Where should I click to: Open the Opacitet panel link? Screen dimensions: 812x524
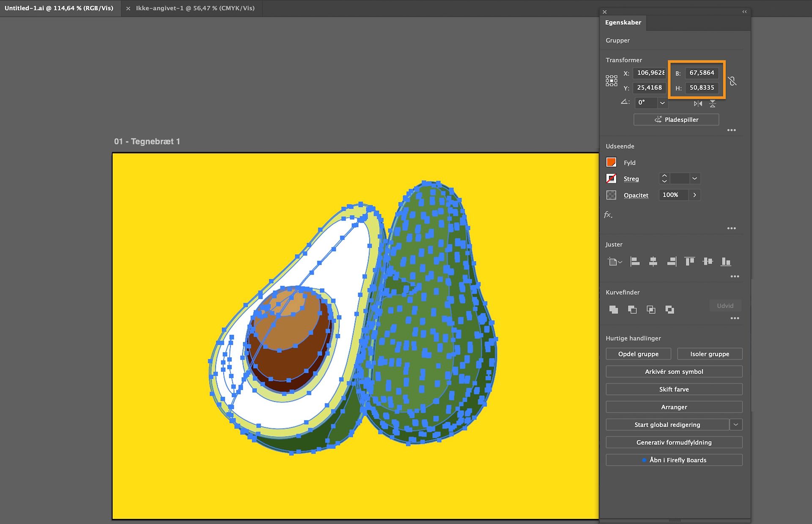click(x=636, y=195)
